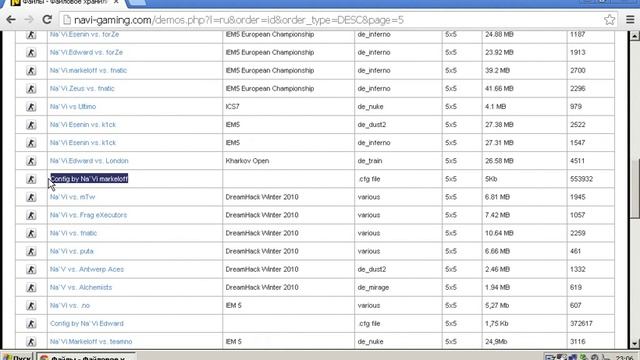Click the icon beside Na'Vi vs. Frag eXecutors
Viewport: 640px width, 360px height.
pos(31,215)
